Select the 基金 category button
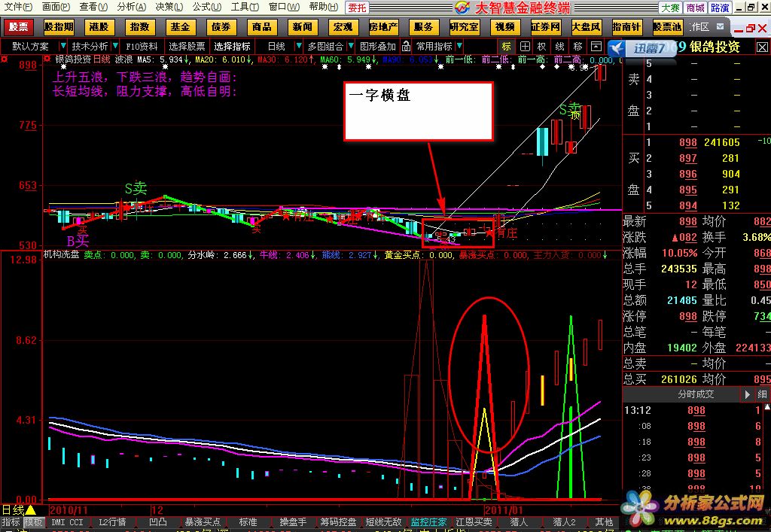The image size is (771, 532). pyautogui.click(x=180, y=26)
